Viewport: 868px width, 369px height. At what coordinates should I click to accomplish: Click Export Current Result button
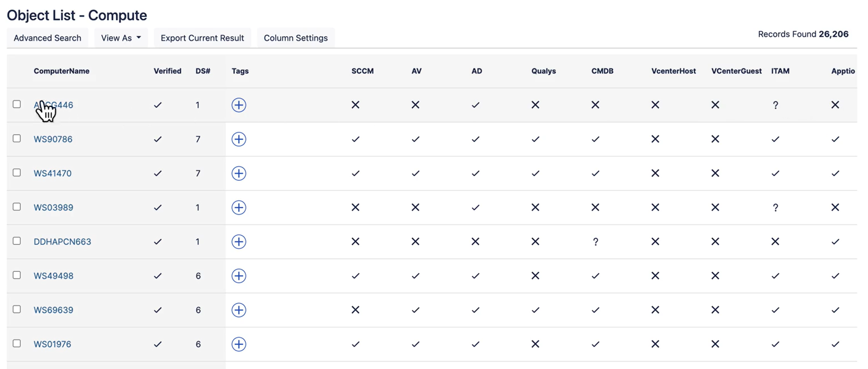(x=202, y=38)
